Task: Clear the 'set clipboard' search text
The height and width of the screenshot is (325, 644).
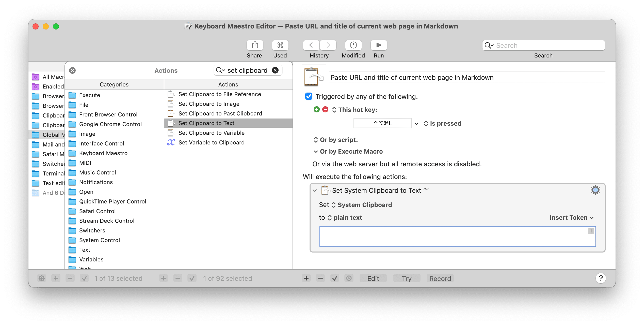Action: [x=275, y=70]
